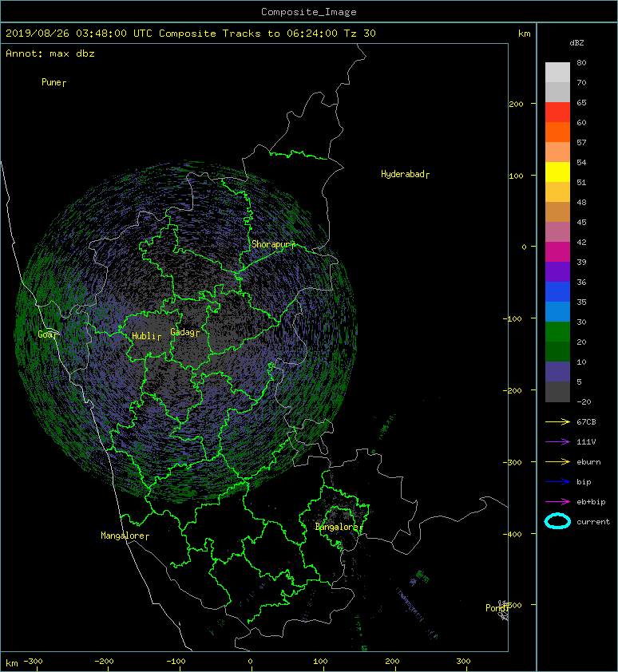Click the purple arrow beside the 111V legend entry
618x672 pixels.
(557, 442)
